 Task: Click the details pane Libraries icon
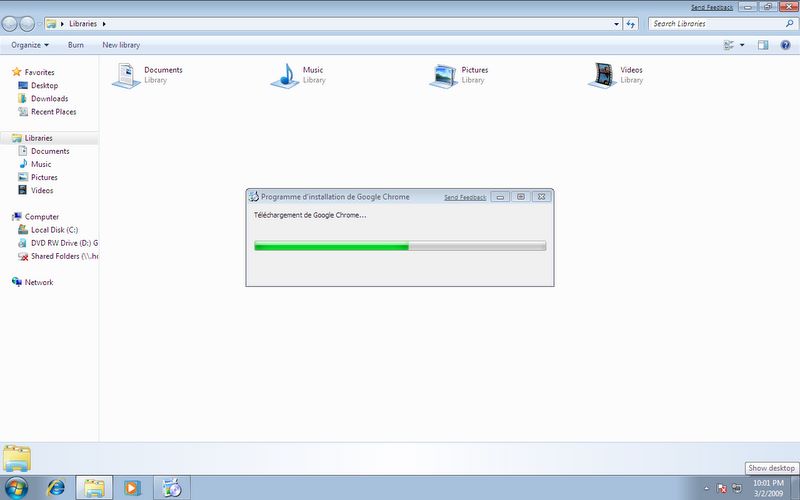[17, 458]
